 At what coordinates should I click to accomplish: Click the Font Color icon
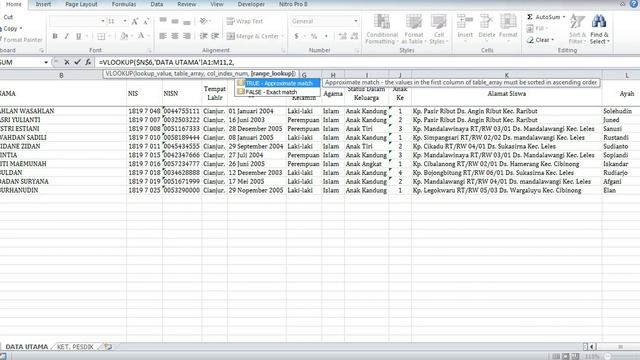[141, 36]
